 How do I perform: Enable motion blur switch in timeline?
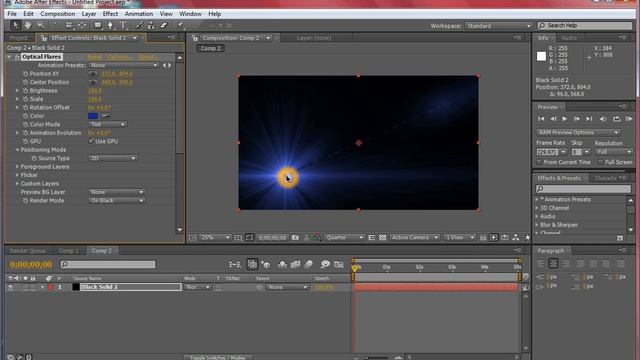pos(309,264)
